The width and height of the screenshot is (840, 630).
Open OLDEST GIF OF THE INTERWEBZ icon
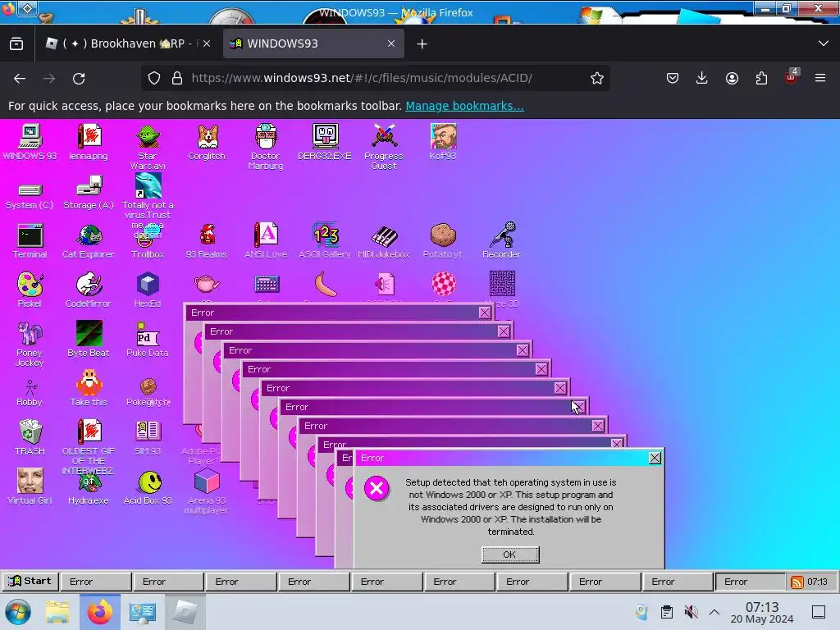click(x=89, y=447)
